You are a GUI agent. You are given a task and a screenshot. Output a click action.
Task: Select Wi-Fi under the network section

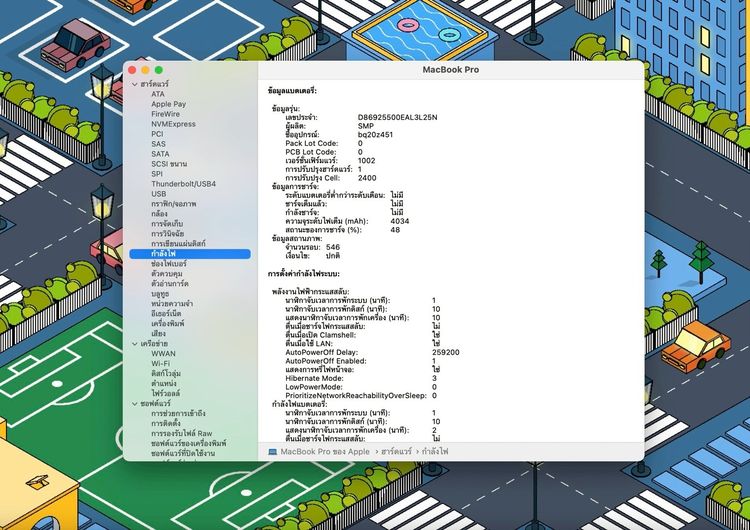point(162,363)
